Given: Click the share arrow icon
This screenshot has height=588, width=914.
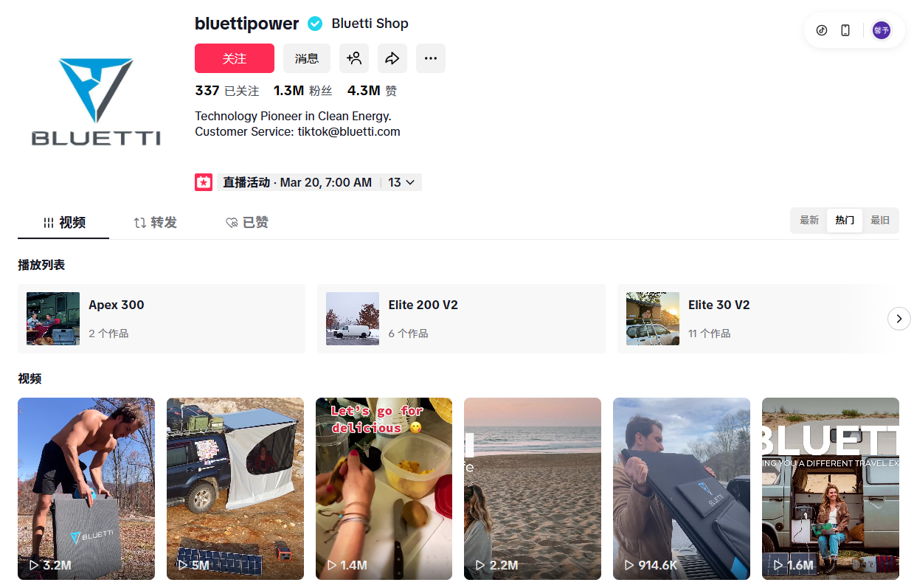Looking at the screenshot, I should tap(392, 58).
